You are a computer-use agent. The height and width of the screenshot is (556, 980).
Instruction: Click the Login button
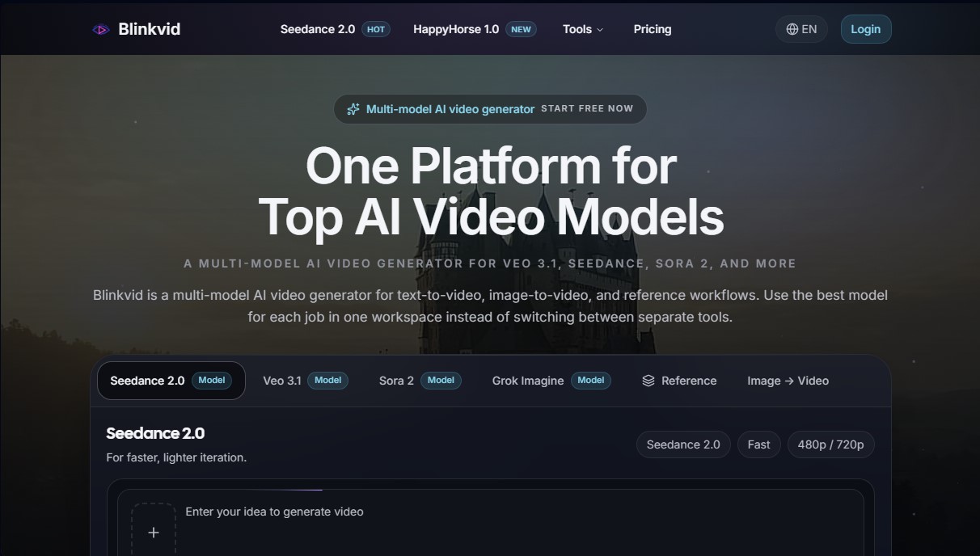[x=866, y=29]
